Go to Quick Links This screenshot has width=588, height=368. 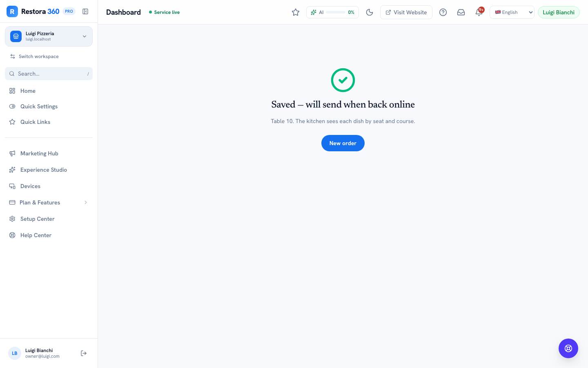click(x=49, y=122)
